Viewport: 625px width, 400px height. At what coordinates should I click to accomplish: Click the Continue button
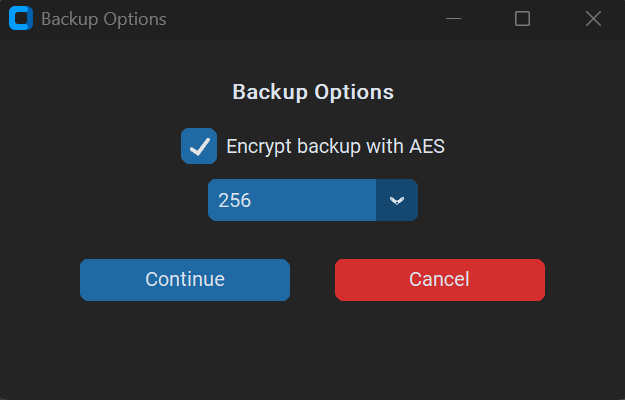coord(185,280)
